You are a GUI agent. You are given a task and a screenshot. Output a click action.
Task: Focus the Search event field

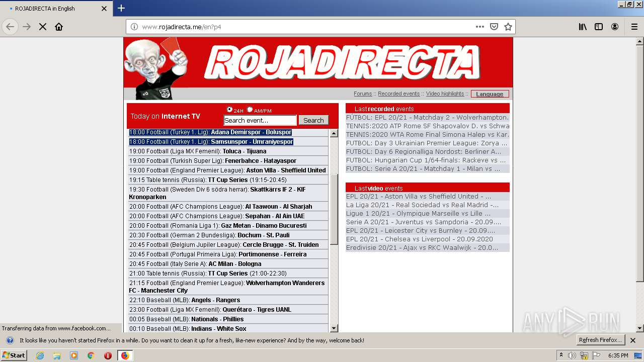pyautogui.click(x=260, y=120)
